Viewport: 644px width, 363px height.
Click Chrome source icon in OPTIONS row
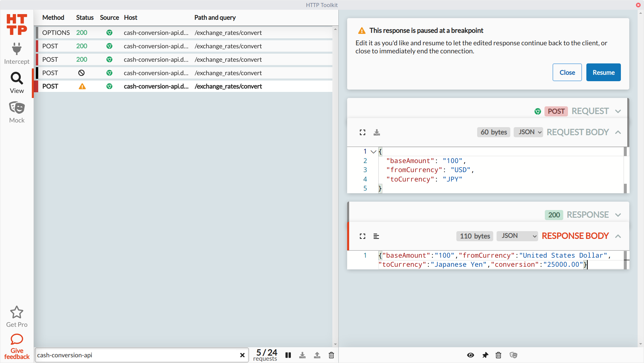tap(109, 33)
